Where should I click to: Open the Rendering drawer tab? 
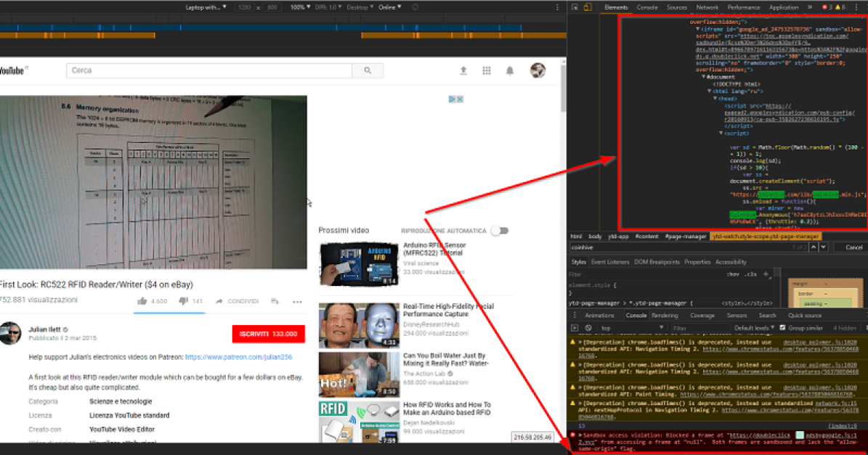tap(665, 315)
